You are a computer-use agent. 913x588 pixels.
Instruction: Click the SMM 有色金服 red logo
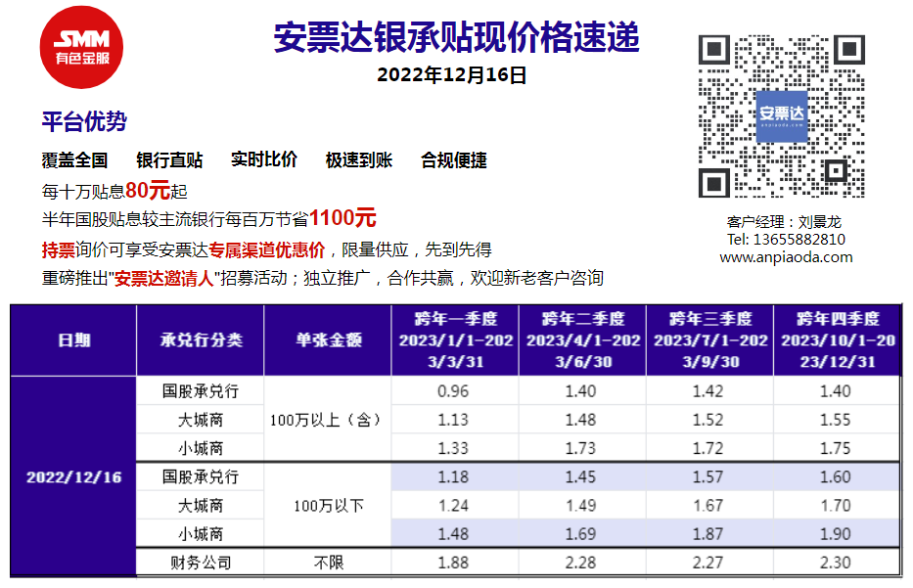pos(81,47)
